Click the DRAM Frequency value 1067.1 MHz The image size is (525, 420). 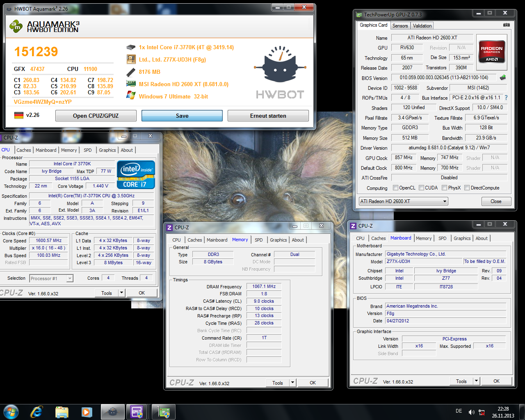click(x=264, y=286)
